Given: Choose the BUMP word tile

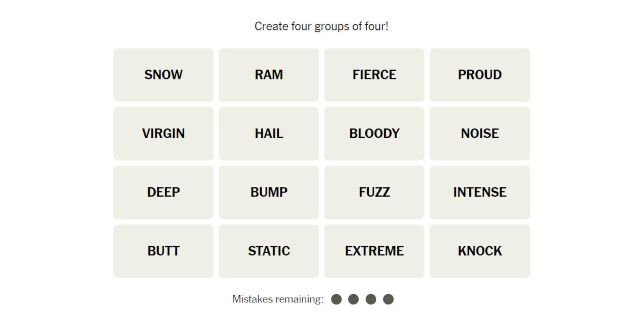Looking at the screenshot, I should tap(269, 192).
